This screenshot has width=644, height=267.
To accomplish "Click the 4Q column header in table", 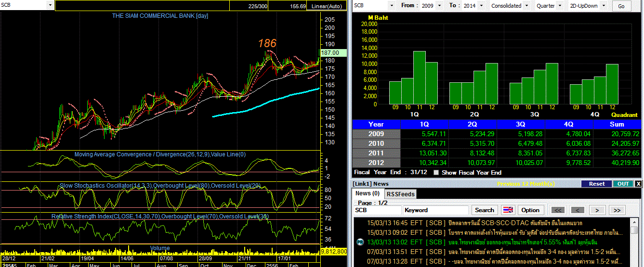I will click(569, 124).
